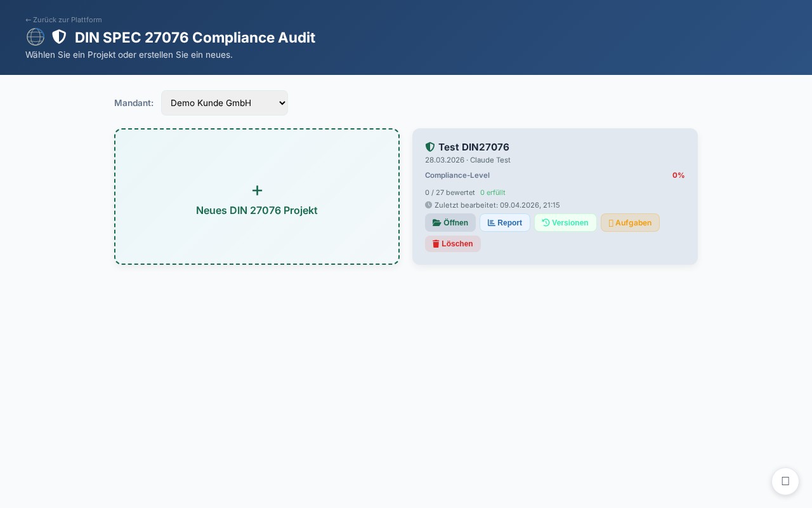Click the 28.03.2026 · Claude Test line
The height and width of the screenshot is (508, 812).
[468, 160]
